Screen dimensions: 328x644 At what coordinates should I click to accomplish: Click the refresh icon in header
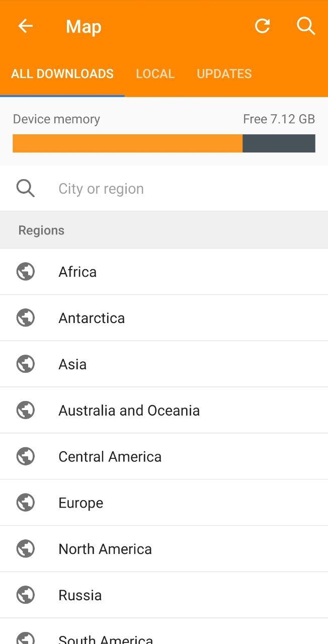(262, 26)
